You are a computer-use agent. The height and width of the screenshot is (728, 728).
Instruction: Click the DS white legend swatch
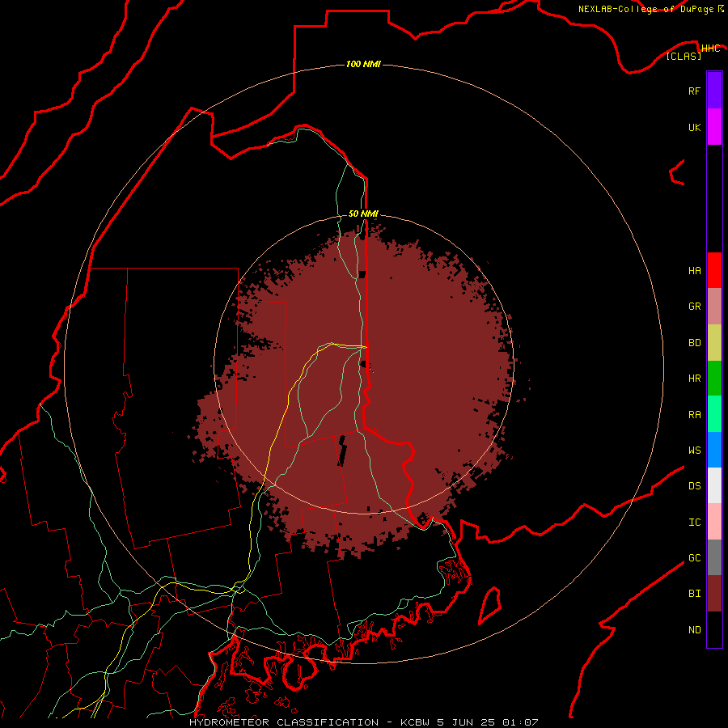[714, 485]
